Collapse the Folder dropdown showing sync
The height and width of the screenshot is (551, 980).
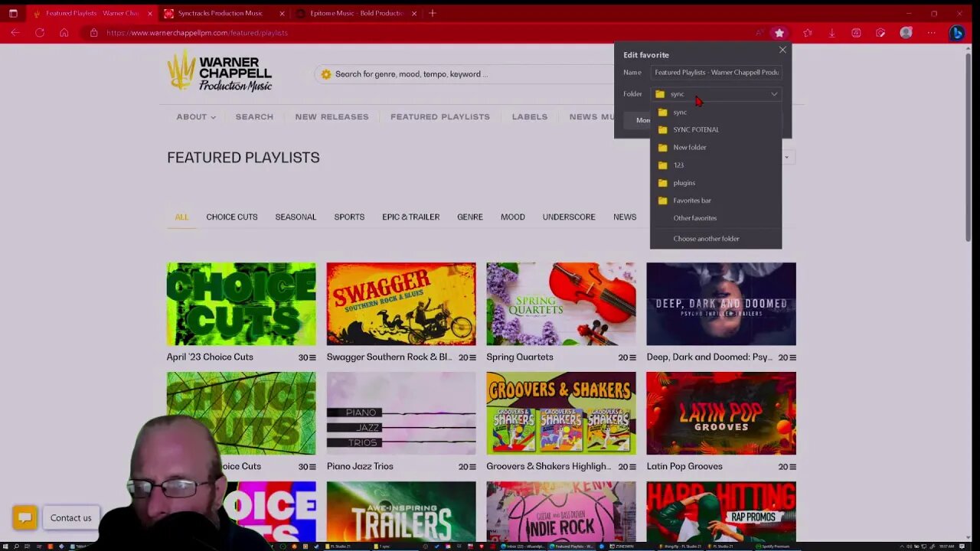tap(716, 94)
